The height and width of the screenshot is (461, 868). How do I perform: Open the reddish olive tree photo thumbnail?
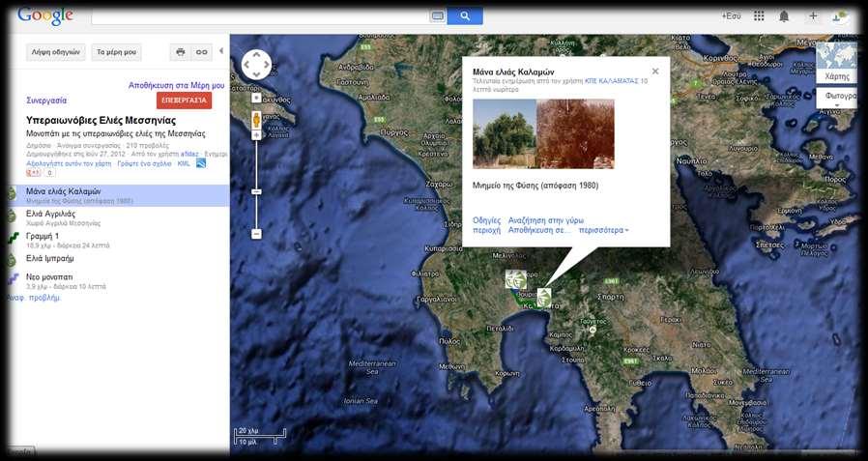pyautogui.click(x=575, y=133)
